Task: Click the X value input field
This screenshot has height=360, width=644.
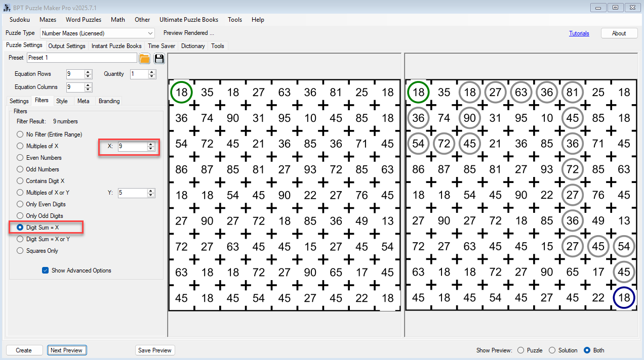Action: [133, 146]
